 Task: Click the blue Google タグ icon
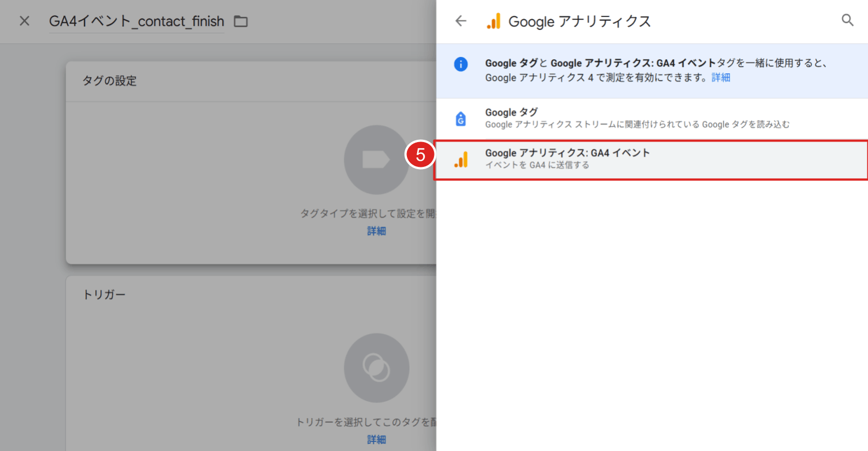pos(460,117)
